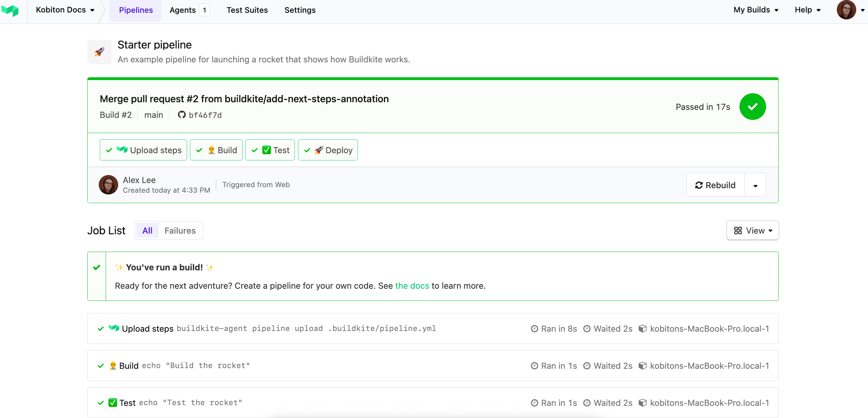This screenshot has height=418, width=868.
Task: Click the Build job row checkmark
Action: (101, 366)
